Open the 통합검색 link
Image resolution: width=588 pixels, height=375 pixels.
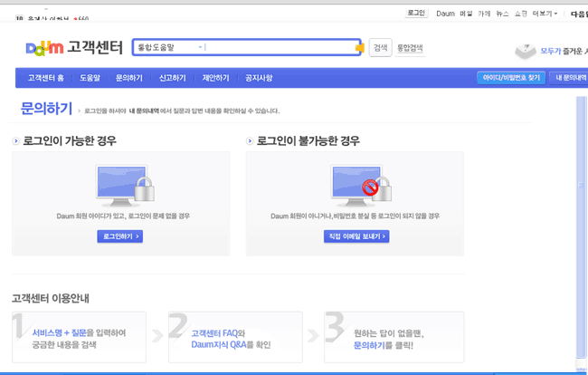point(410,48)
